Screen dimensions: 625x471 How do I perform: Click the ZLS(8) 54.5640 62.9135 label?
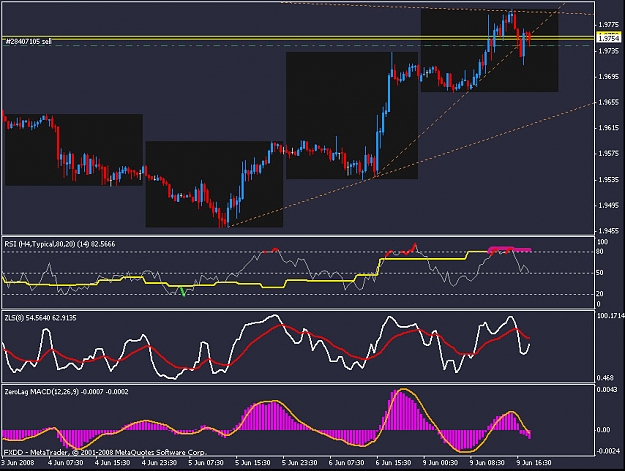click(x=41, y=318)
